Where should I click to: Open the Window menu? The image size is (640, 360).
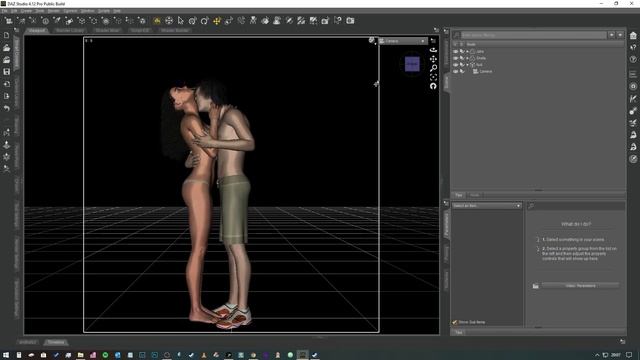(87, 11)
